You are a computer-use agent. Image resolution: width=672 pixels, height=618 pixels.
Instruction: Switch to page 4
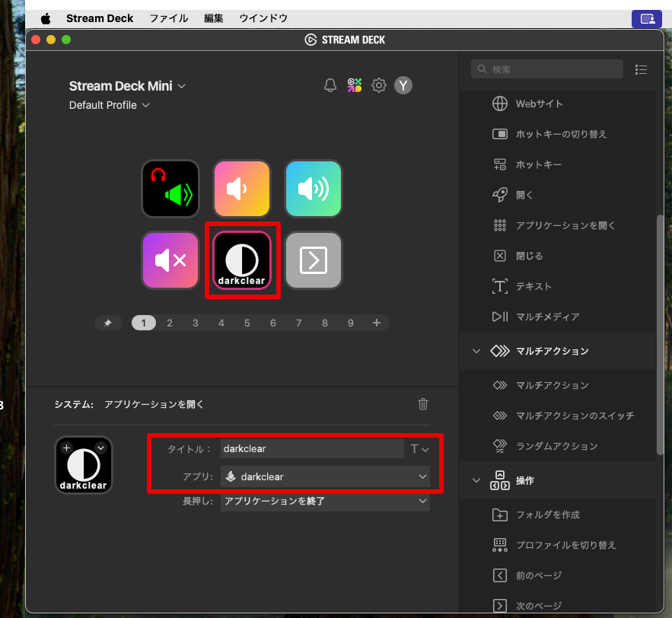[221, 323]
